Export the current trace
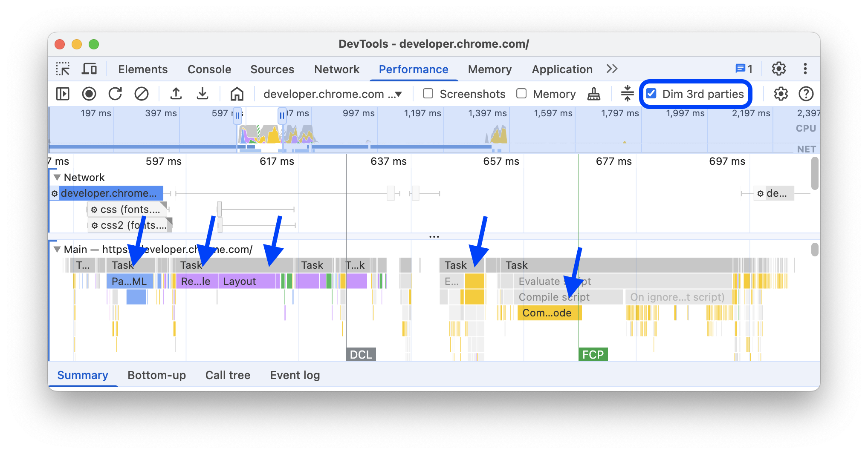This screenshot has width=868, height=454. (203, 94)
